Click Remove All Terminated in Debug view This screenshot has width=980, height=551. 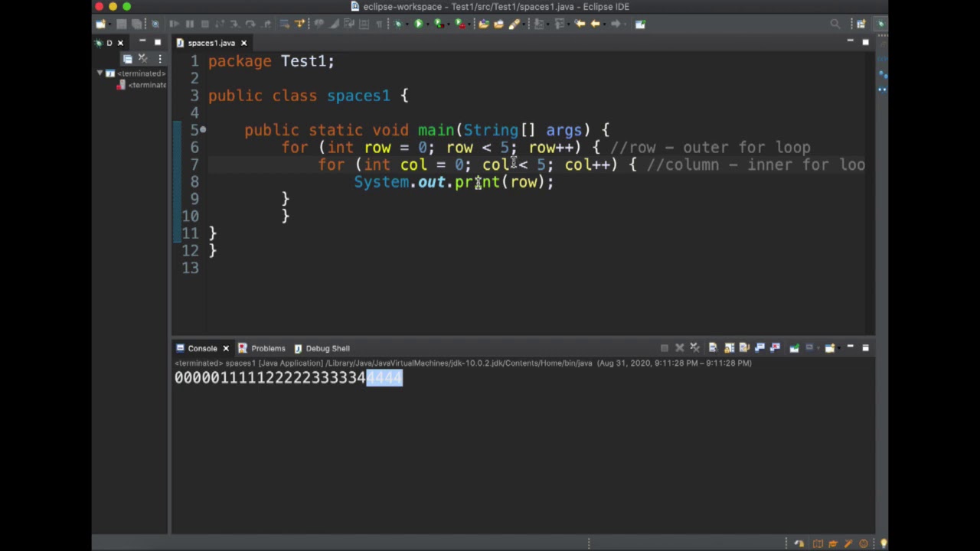point(144,59)
